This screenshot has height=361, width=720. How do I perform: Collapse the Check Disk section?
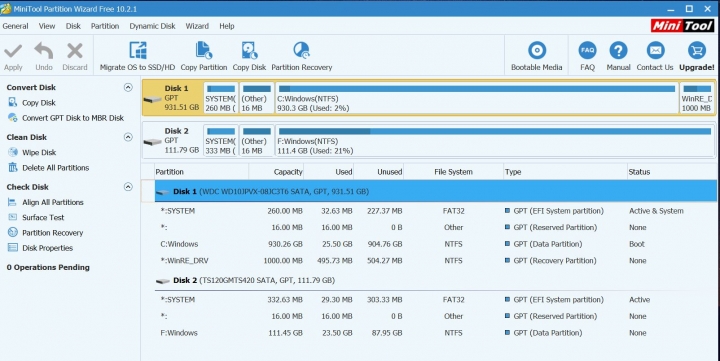tap(128, 186)
